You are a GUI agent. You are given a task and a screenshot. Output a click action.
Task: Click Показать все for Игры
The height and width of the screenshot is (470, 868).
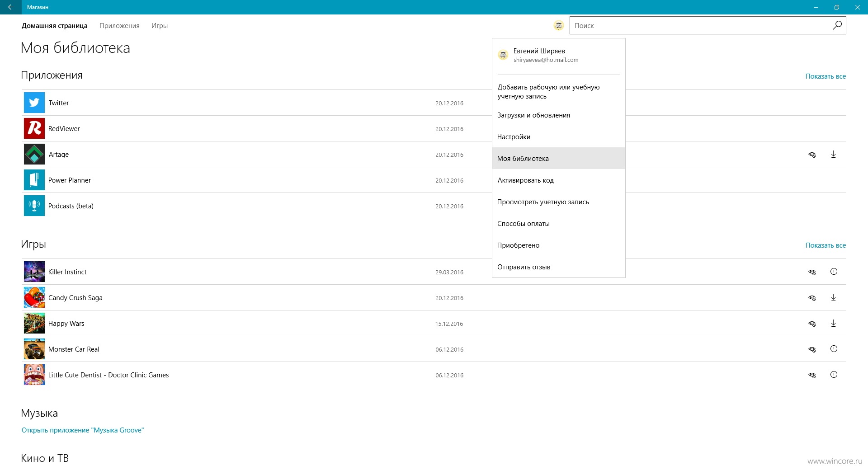click(826, 245)
